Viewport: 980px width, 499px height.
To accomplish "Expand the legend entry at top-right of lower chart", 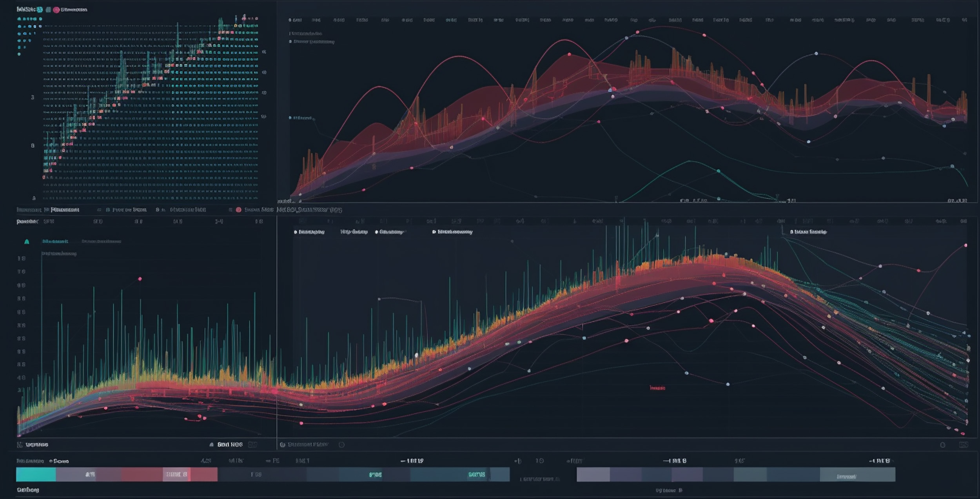I will 808,232.
